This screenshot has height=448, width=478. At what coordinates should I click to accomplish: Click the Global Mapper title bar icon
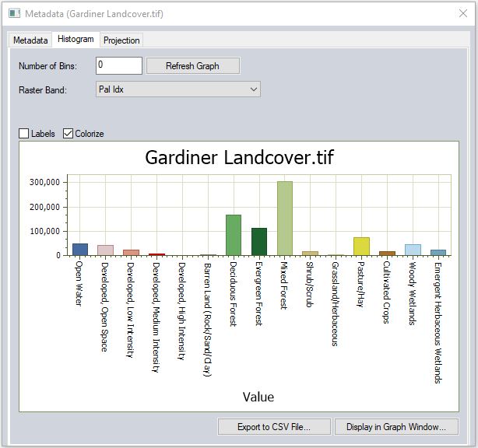[x=14, y=14]
